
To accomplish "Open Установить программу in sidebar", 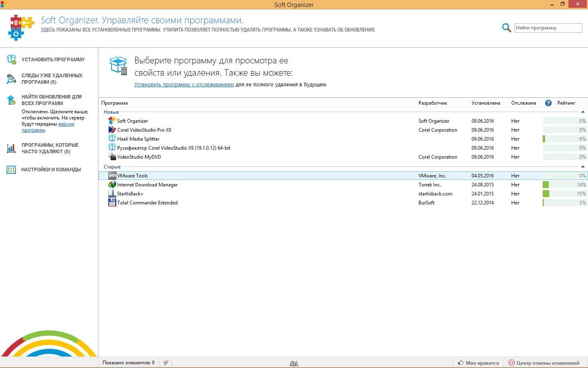I will (x=53, y=60).
